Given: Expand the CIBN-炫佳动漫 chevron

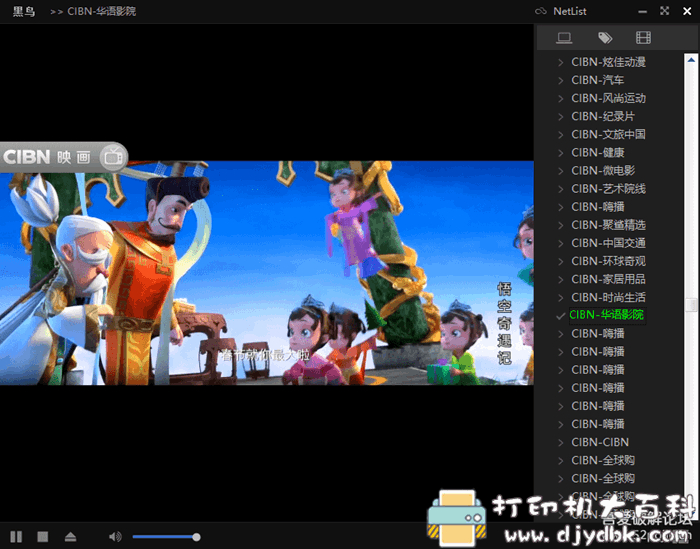Looking at the screenshot, I should tap(561, 62).
